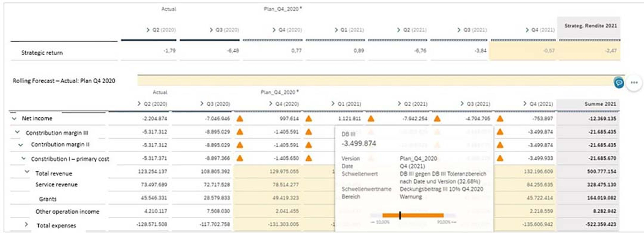
Task: Click Grants Q3 (2020) value 28.579.833
Action: [x=217, y=198]
